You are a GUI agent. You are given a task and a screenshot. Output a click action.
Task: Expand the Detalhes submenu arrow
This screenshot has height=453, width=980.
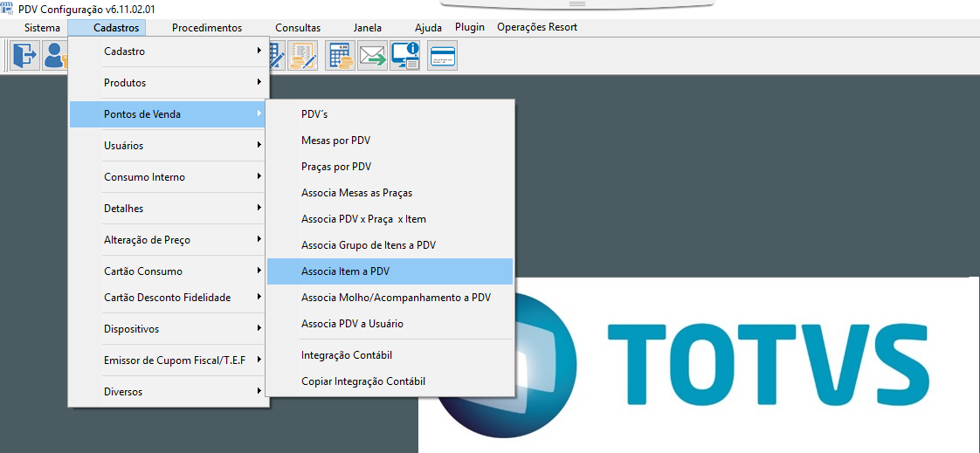pyautogui.click(x=259, y=208)
